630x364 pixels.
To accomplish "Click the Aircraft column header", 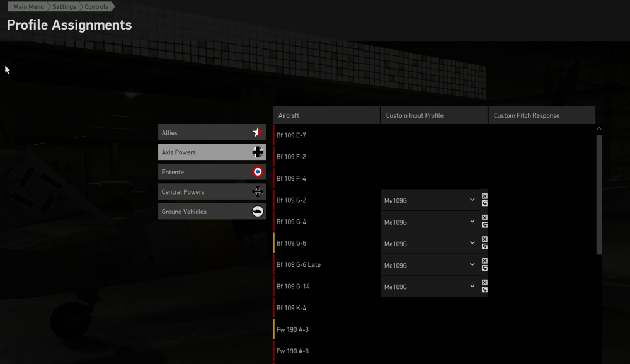I will tap(326, 115).
